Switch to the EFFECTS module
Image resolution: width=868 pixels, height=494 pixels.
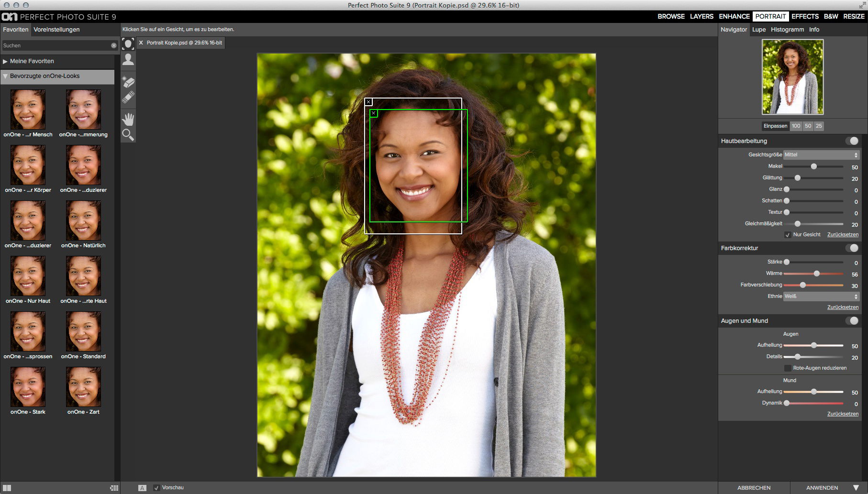point(805,16)
